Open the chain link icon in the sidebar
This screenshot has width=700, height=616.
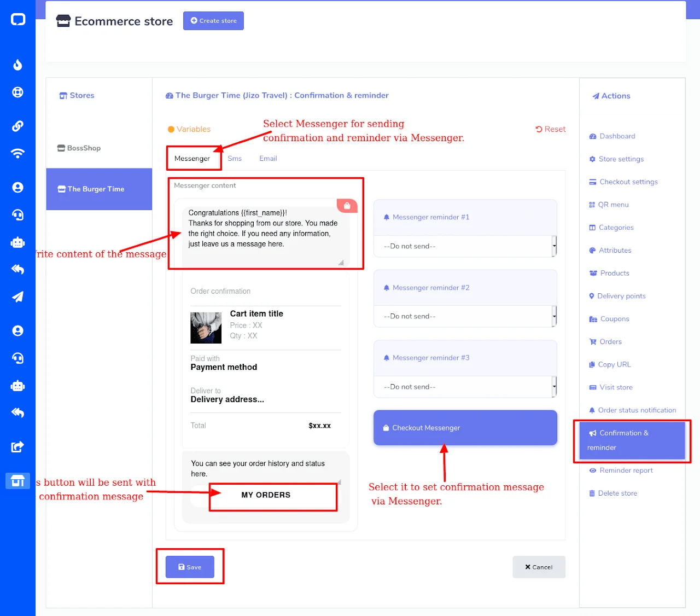(17, 126)
